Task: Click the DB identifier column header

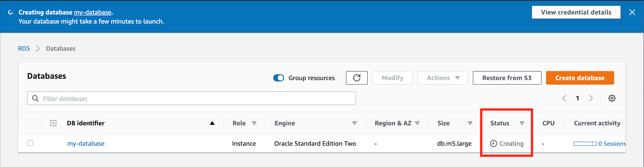Action: coord(86,123)
